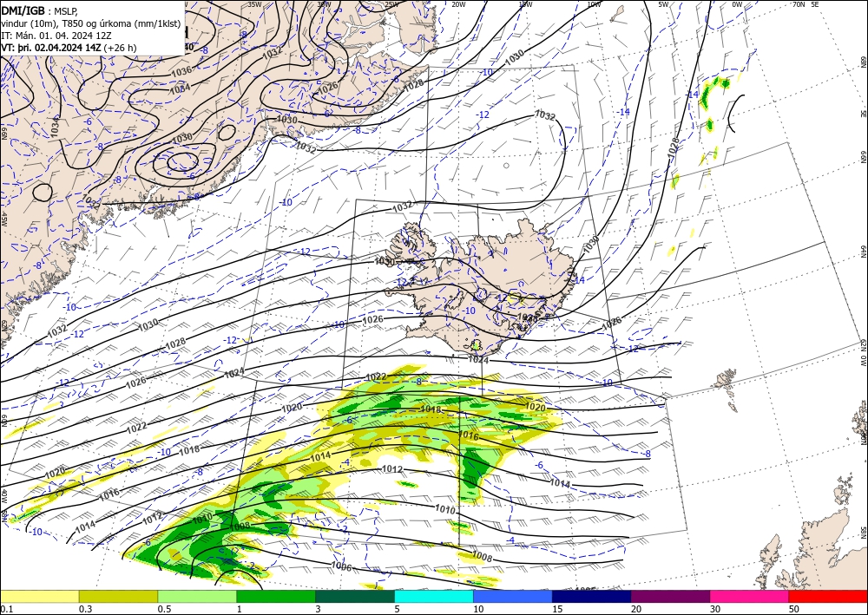Click the light green 0.5–1 mm legend swatch
This screenshot has width=868, height=615.
[197, 596]
